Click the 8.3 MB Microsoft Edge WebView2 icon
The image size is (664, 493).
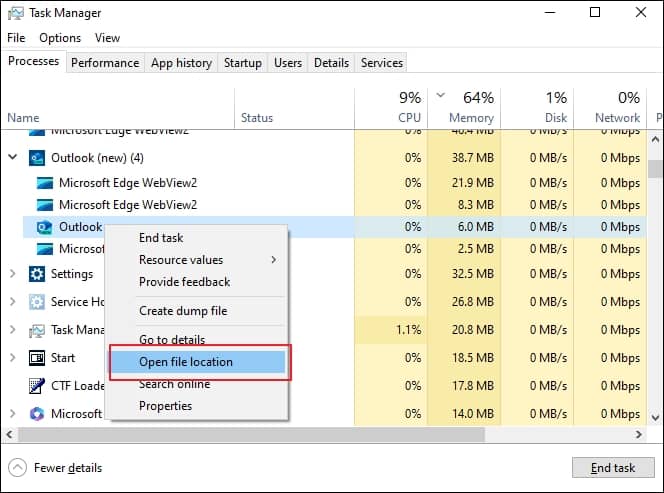45,205
